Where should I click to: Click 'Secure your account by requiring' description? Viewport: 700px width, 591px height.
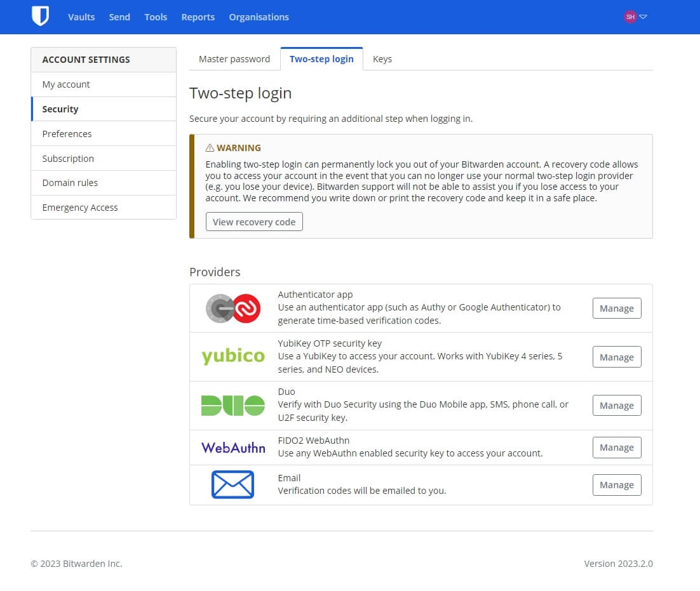coord(331,119)
